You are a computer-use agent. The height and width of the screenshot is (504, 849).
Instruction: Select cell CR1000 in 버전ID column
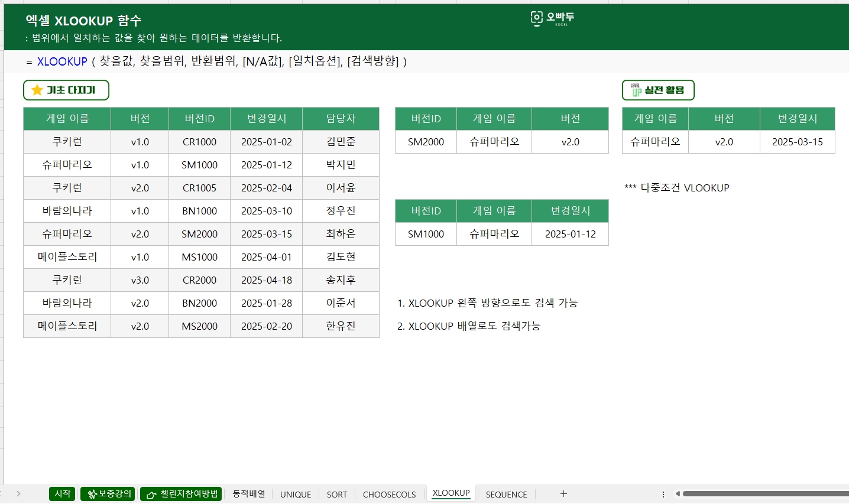tap(199, 142)
